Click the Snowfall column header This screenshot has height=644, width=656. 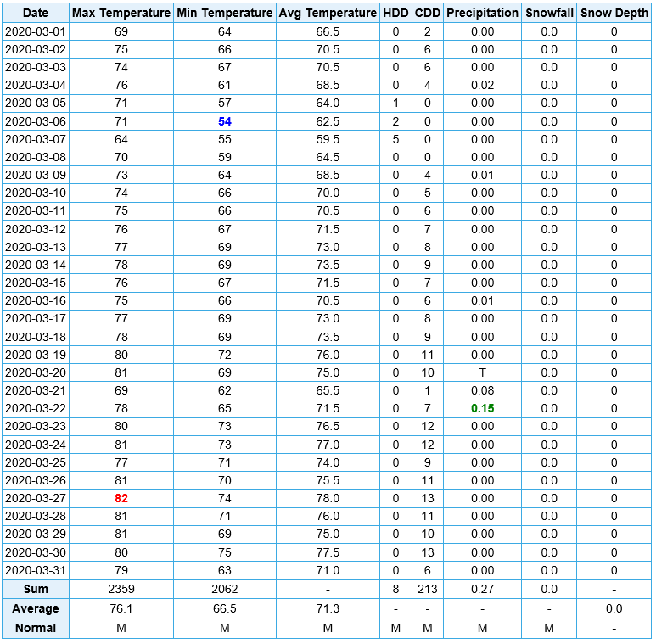[x=549, y=13]
